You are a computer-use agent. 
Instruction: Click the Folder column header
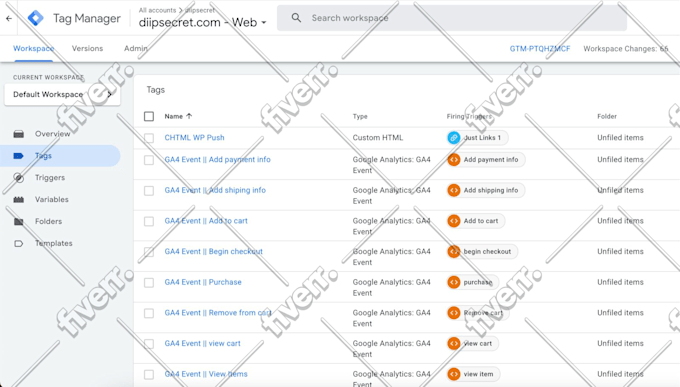tap(607, 116)
